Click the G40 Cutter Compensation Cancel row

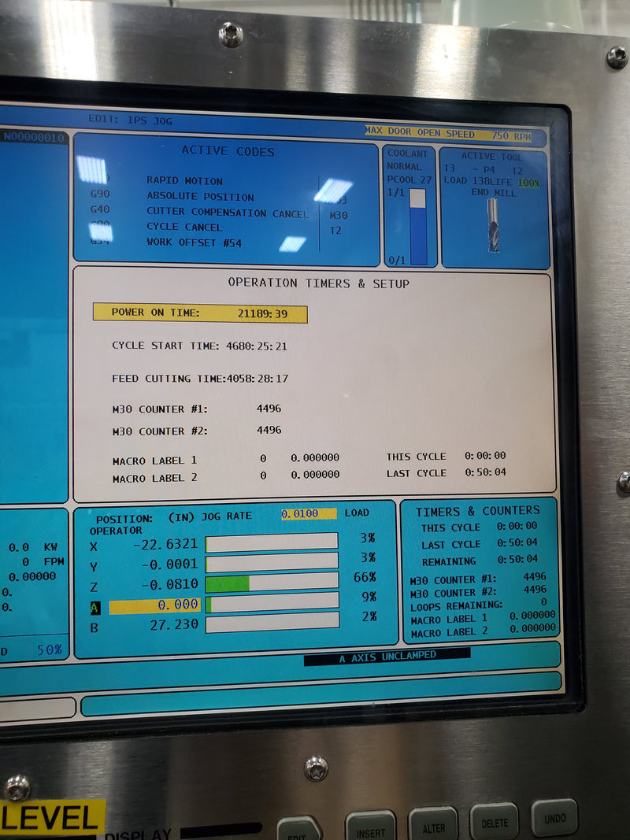198,212
